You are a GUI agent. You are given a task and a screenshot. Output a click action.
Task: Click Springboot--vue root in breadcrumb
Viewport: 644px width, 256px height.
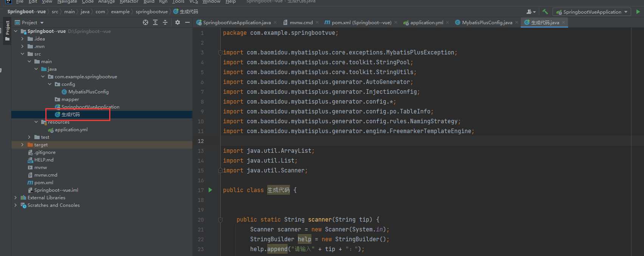(x=26, y=12)
